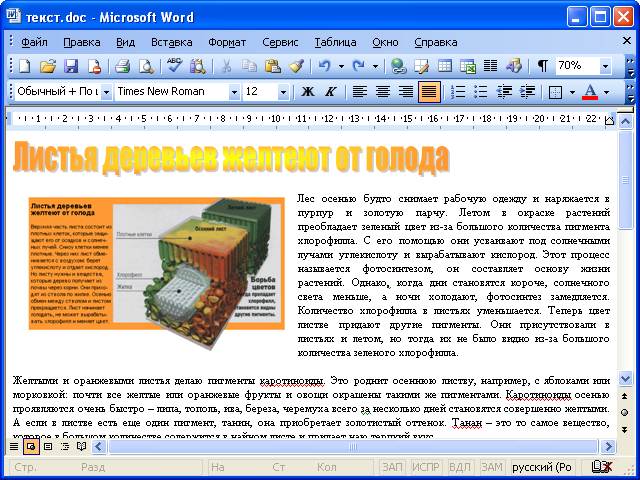Click the horizontal scrollbar thumb

pyautogui.click(x=353, y=446)
